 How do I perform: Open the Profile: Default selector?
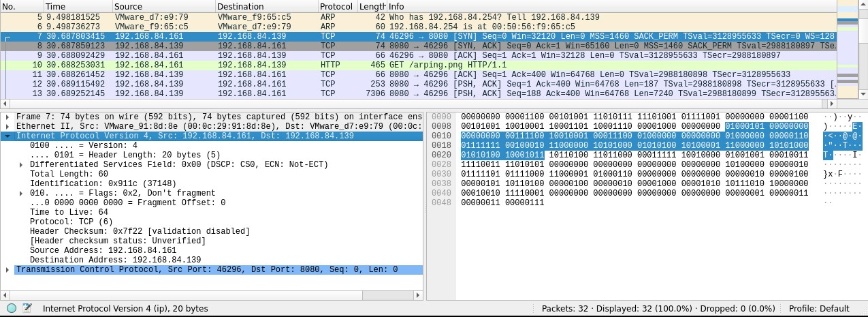tap(819, 309)
